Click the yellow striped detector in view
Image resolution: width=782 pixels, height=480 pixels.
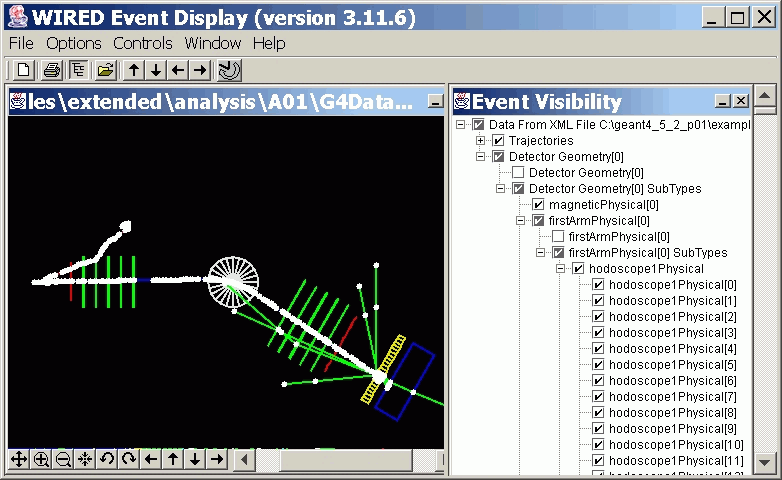click(x=383, y=369)
